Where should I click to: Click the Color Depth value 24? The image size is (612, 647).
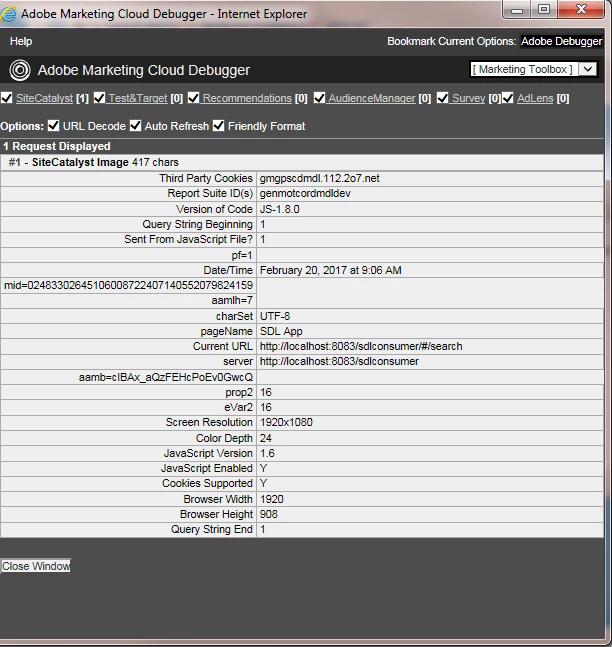(265, 438)
